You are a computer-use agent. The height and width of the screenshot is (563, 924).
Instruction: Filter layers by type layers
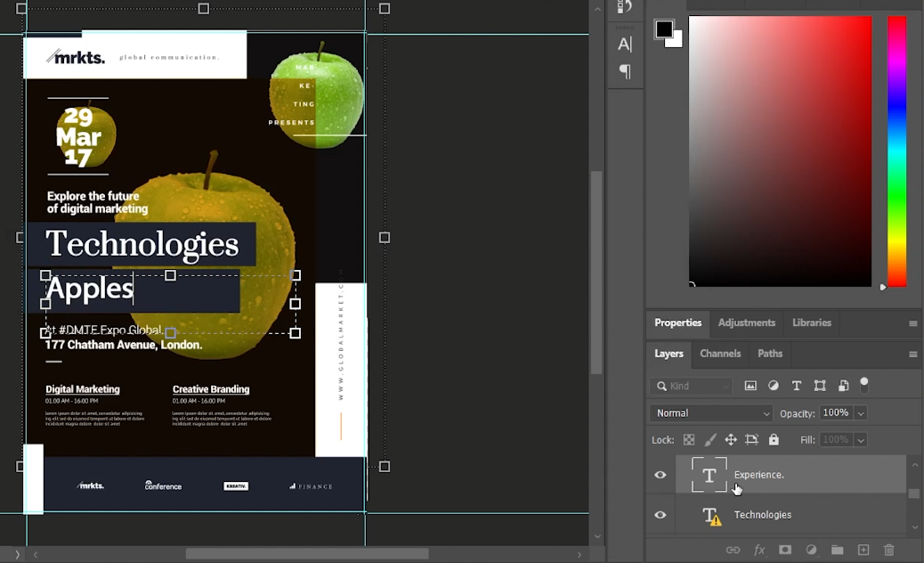point(797,386)
